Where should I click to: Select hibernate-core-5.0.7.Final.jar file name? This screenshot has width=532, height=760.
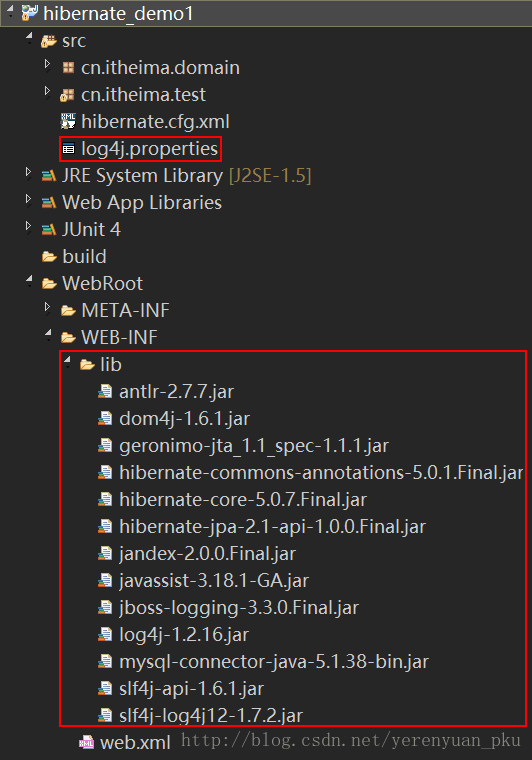coord(243,500)
